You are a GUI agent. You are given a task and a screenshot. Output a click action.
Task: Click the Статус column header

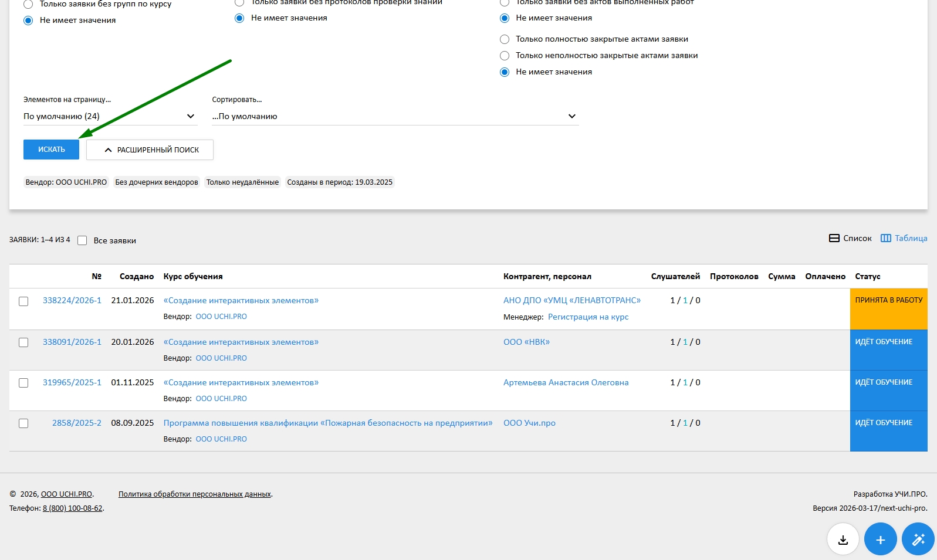click(x=867, y=276)
